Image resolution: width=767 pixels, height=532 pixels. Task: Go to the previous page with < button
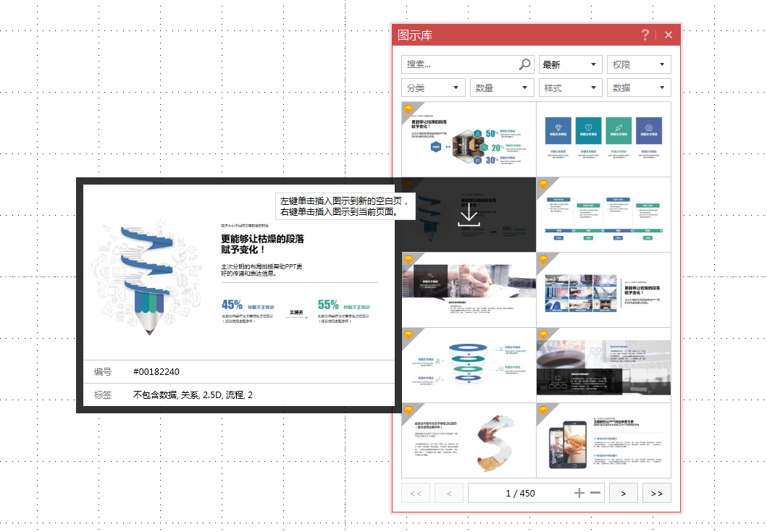click(x=449, y=493)
